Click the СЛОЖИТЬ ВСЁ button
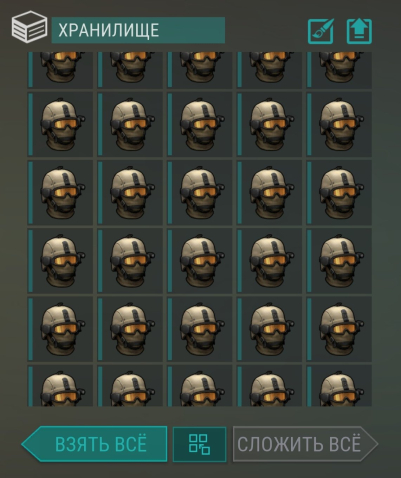The width and height of the screenshot is (401, 478). pos(305,444)
